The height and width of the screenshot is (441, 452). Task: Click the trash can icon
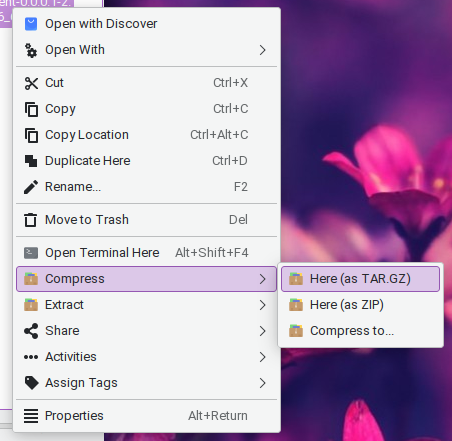point(31,220)
